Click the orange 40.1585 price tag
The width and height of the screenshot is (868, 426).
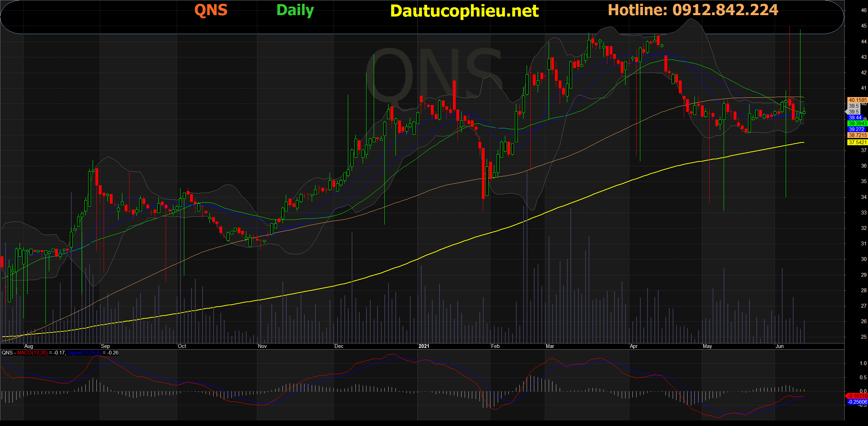click(857, 100)
